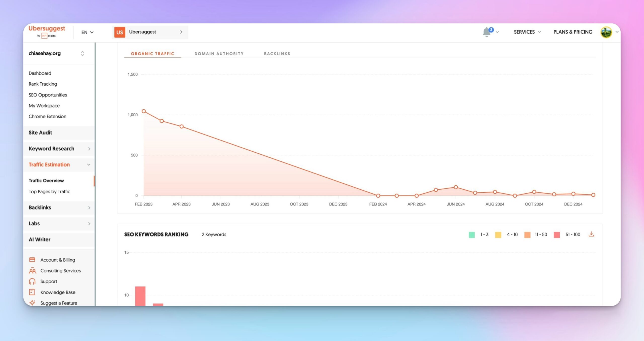
Task: Click the FEB 2023 data point on chart
Action: click(x=144, y=111)
